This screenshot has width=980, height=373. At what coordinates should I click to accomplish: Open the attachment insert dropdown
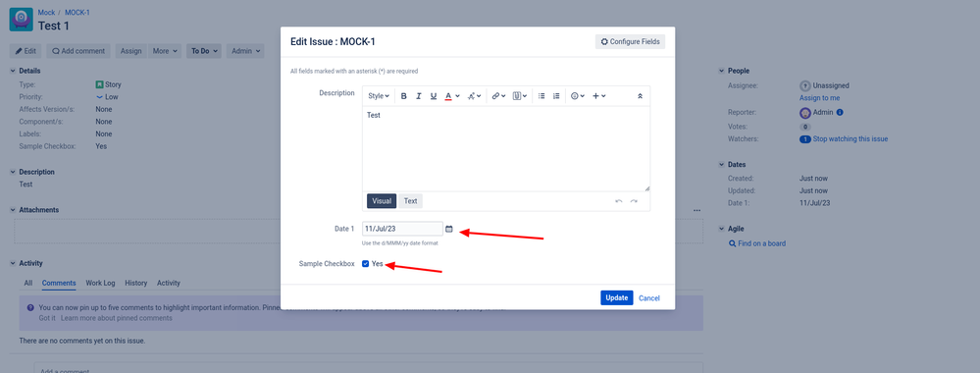pos(519,96)
